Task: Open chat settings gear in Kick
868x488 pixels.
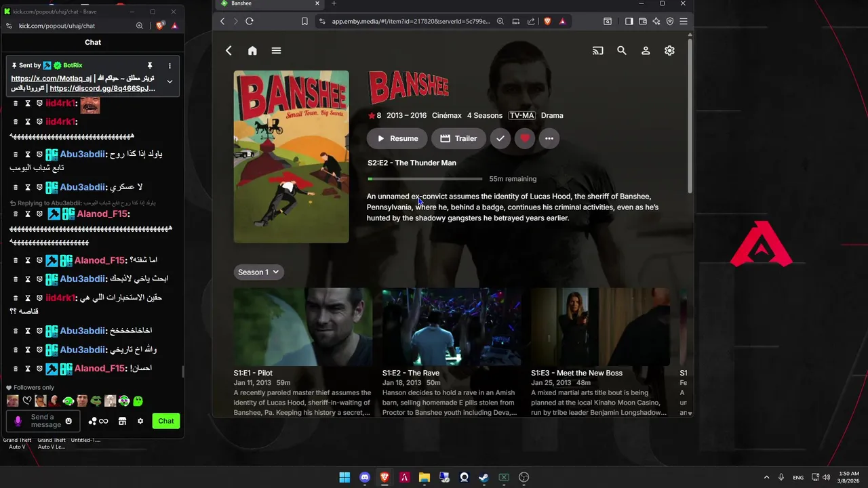Action: pyautogui.click(x=140, y=421)
